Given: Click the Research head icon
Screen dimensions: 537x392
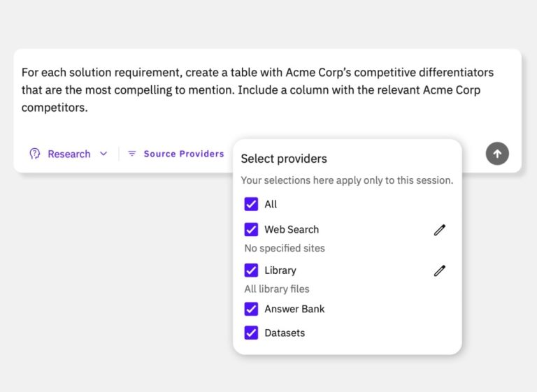Looking at the screenshot, I should point(35,154).
